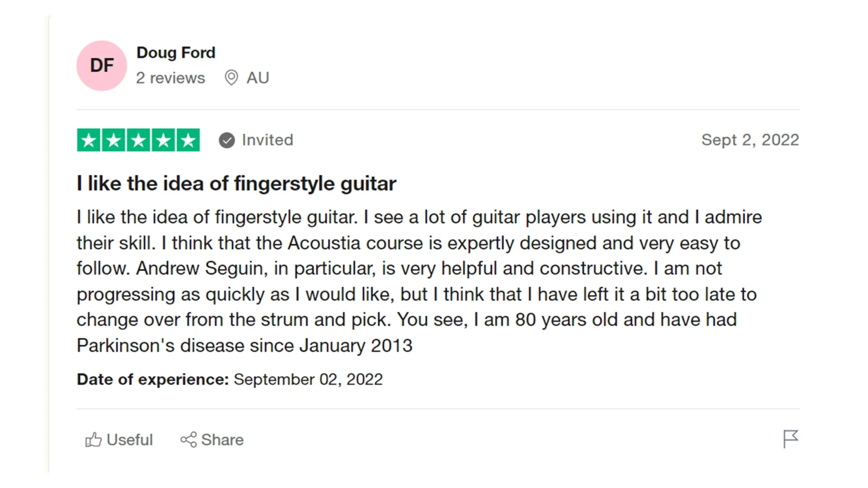Screen dimensions: 868x488
Task: Click the Share label text
Action: 222,440
